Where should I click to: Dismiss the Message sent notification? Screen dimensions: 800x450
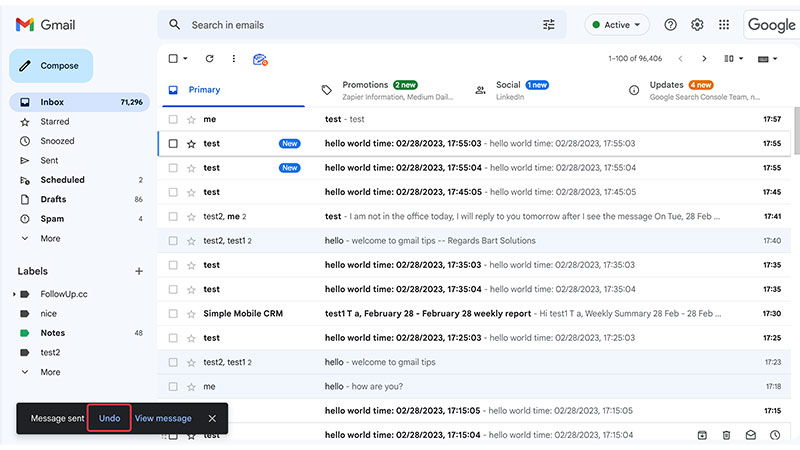(212, 418)
